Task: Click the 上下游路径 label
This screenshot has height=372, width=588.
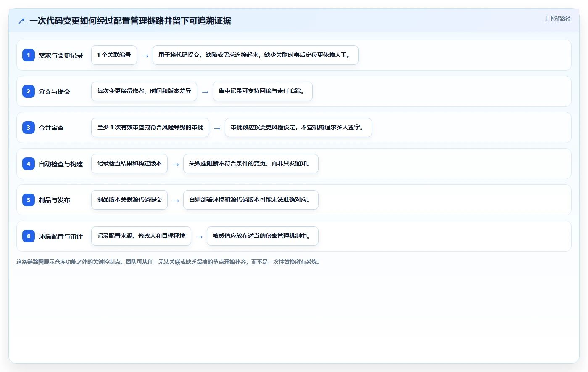Action: tap(557, 19)
